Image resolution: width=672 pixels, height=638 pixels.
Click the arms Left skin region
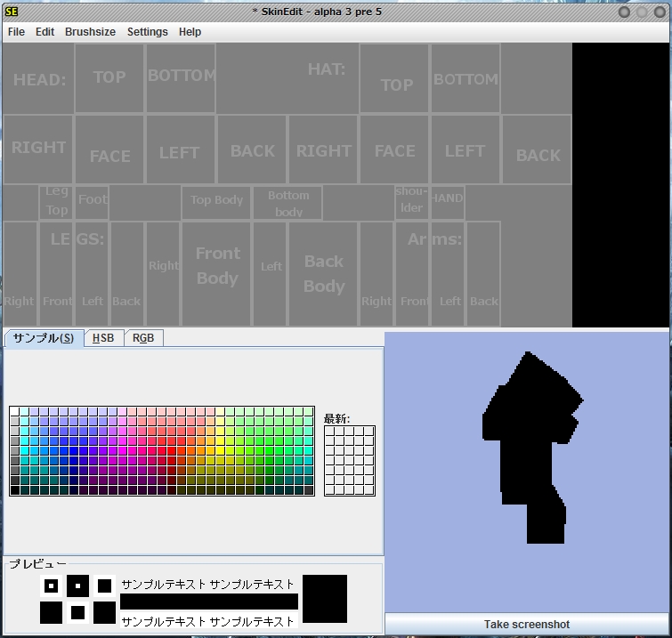(x=448, y=274)
